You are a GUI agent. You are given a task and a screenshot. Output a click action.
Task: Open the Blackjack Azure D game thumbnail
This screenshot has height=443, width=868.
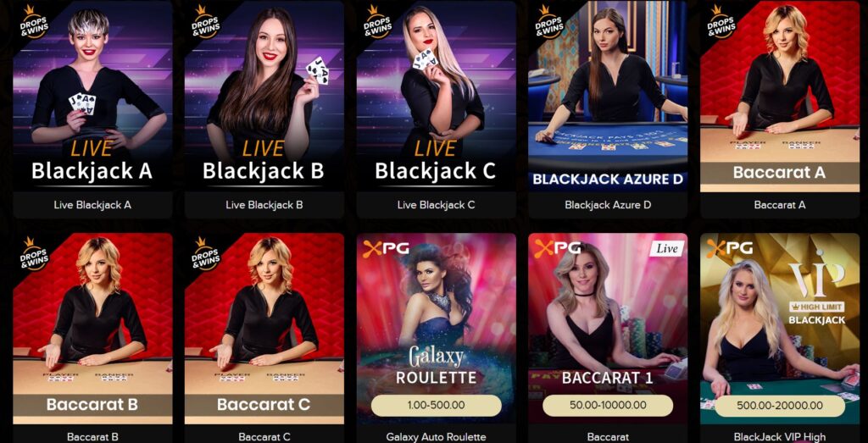tap(608, 97)
